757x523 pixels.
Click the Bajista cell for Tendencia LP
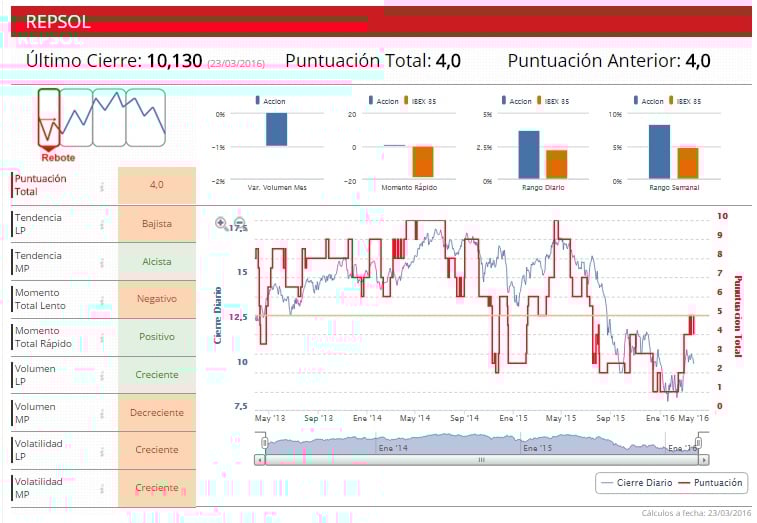[157, 224]
